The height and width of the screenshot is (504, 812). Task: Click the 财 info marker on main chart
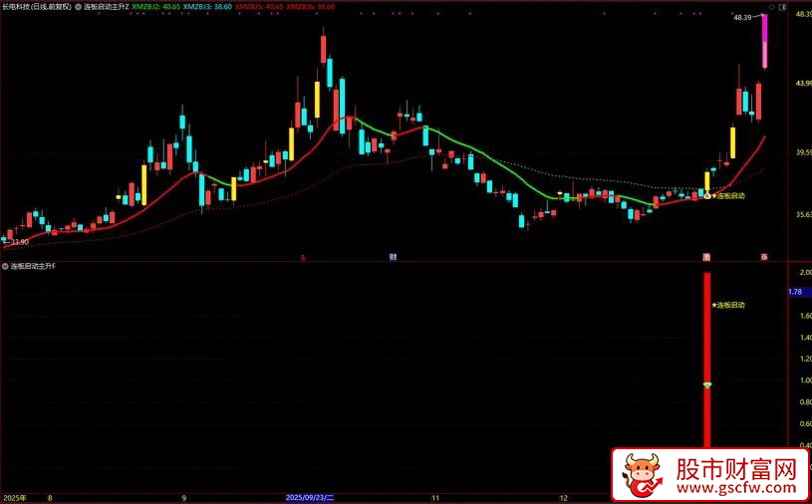[394, 257]
